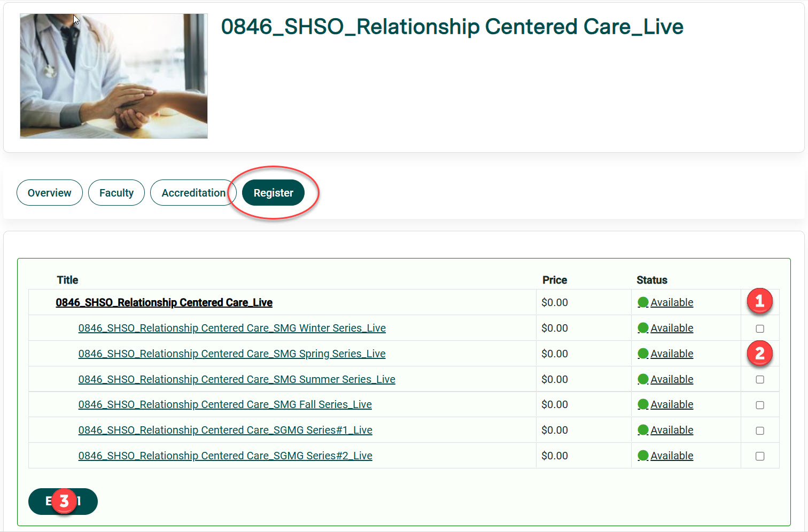Open the SMG Summer Series_Live link
The width and height of the screenshot is (808, 532).
[x=237, y=380]
